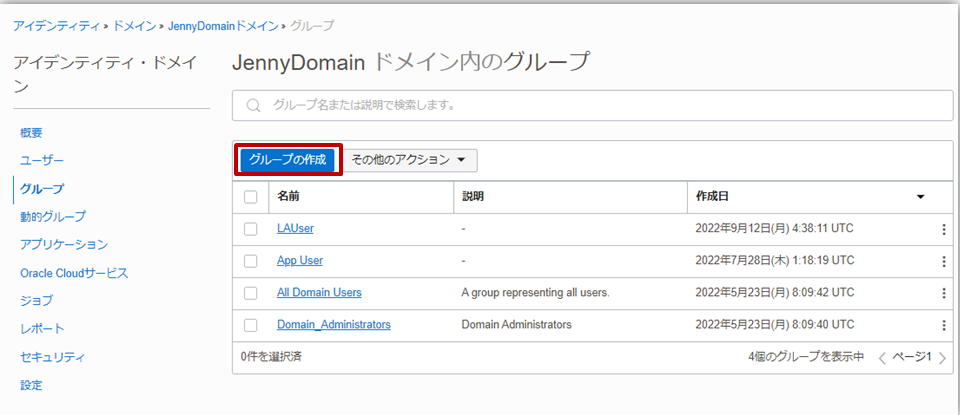Focus the group name search field
The height and width of the screenshot is (415, 960).
tap(590, 105)
